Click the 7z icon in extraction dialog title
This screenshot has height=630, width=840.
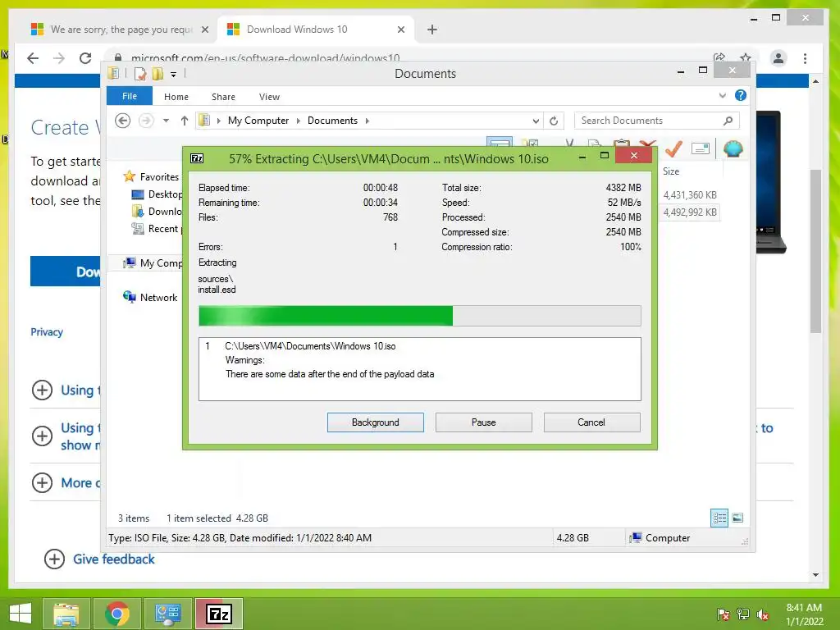[x=197, y=158]
